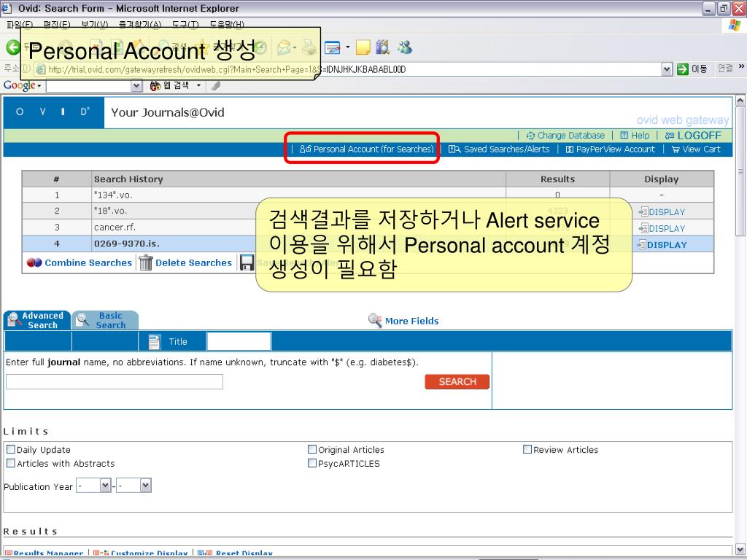
Task: Select search history entry 0269-9370.is.
Action: tap(127, 244)
